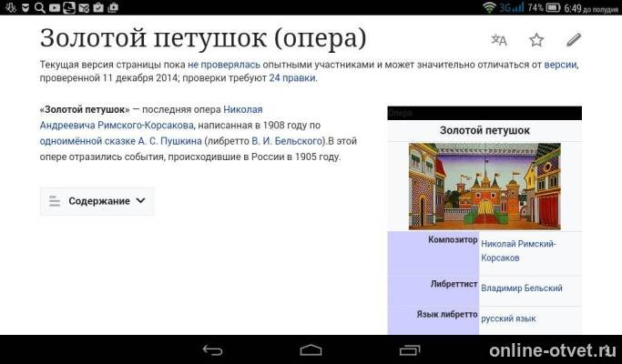Tap the magnifier search notification icon
622x364 pixels.
coord(40,7)
